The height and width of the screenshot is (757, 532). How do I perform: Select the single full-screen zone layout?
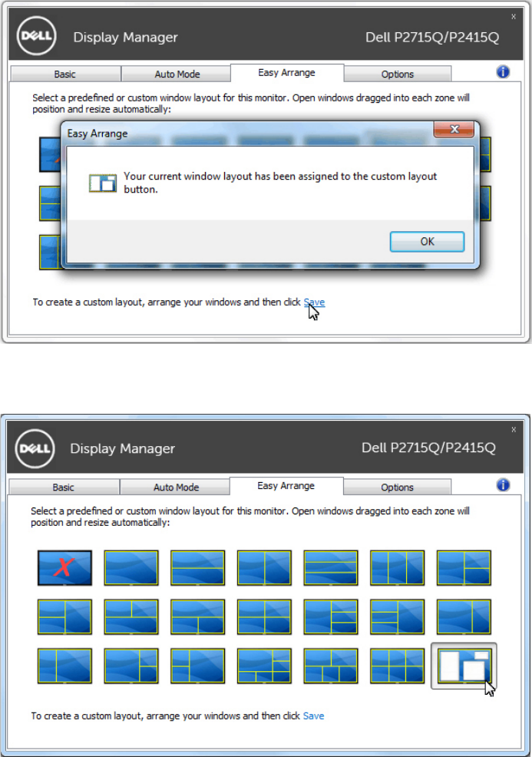click(131, 568)
